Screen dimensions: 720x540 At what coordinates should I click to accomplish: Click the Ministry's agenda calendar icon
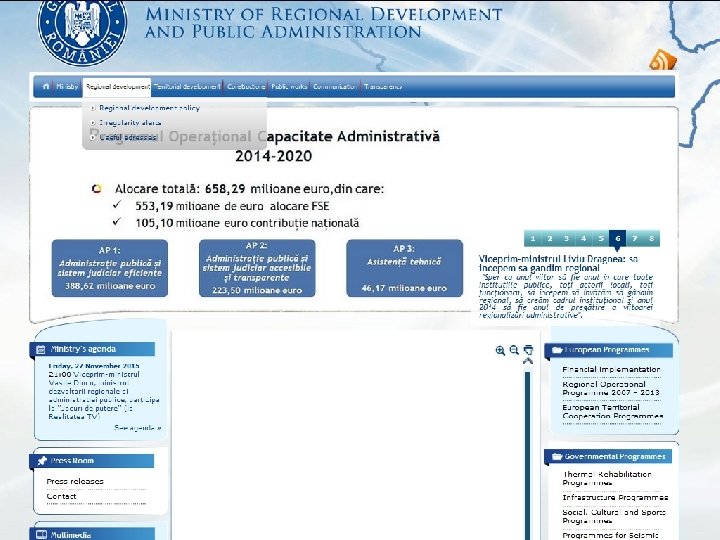point(40,349)
